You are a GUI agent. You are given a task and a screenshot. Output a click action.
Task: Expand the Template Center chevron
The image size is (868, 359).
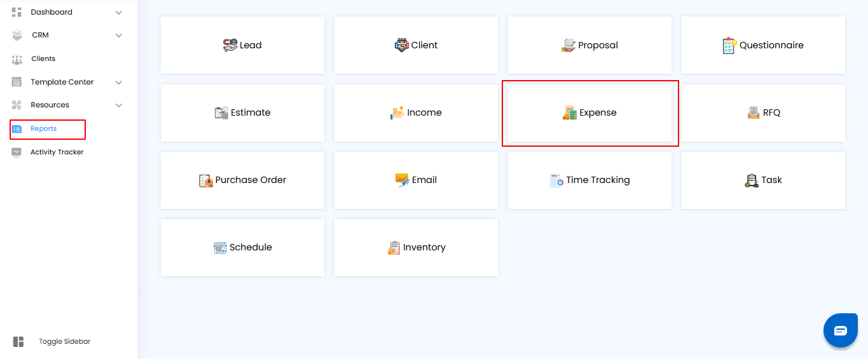click(119, 83)
